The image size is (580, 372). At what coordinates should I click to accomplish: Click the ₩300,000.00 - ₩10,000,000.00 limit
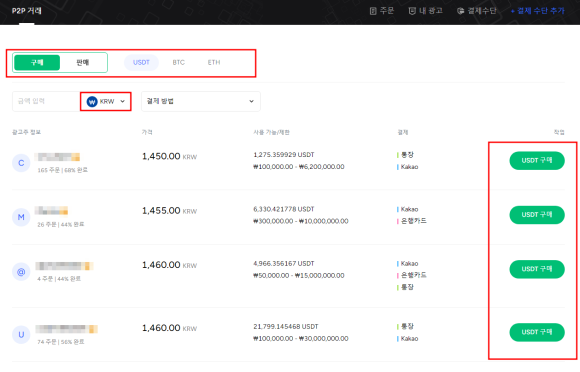click(300, 221)
